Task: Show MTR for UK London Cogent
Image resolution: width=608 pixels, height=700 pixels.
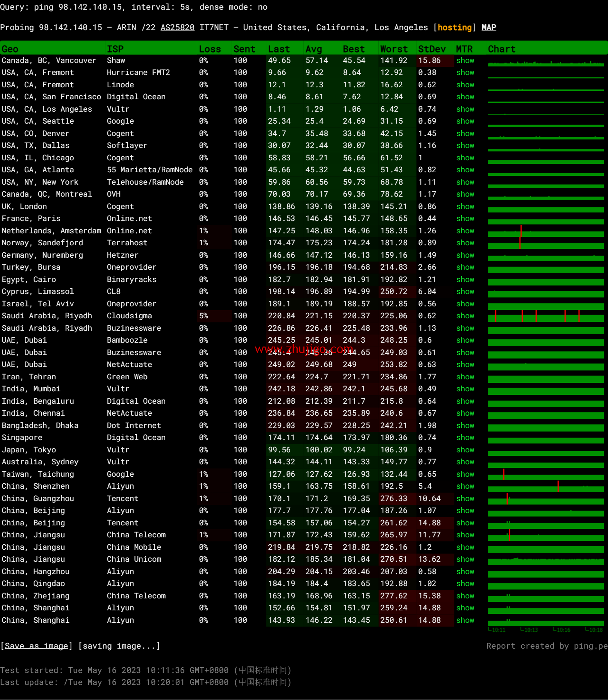Action: coord(465,207)
